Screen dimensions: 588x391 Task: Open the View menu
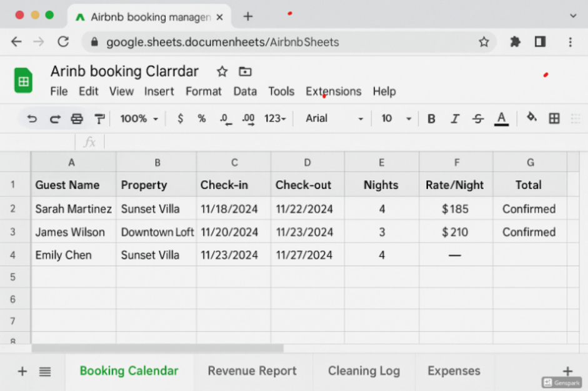(121, 91)
